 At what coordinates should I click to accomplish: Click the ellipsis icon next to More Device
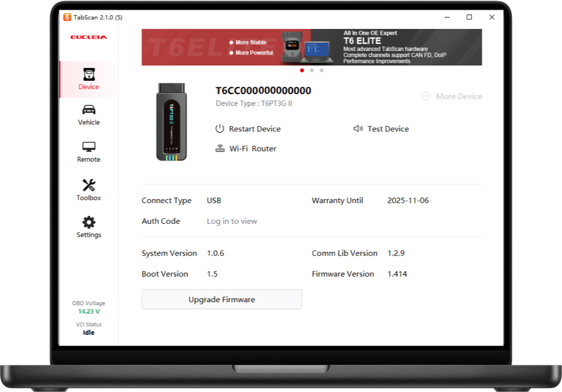pyautogui.click(x=426, y=96)
